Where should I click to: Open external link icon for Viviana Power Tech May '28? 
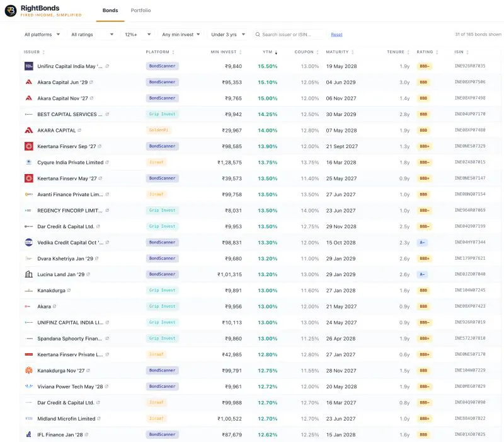tap(106, 387)
